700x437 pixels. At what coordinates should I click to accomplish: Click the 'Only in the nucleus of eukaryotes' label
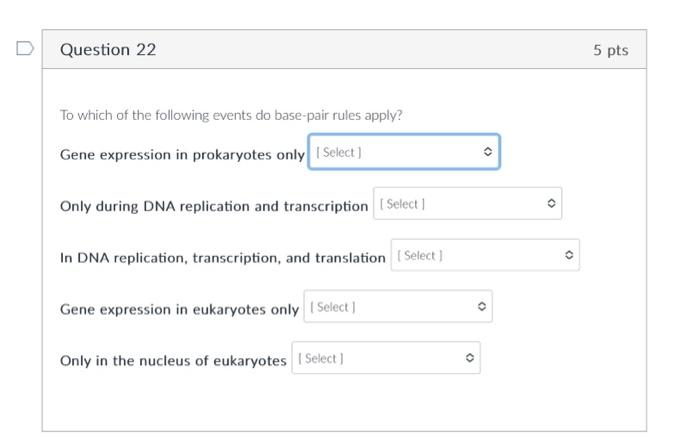[173, 361]
